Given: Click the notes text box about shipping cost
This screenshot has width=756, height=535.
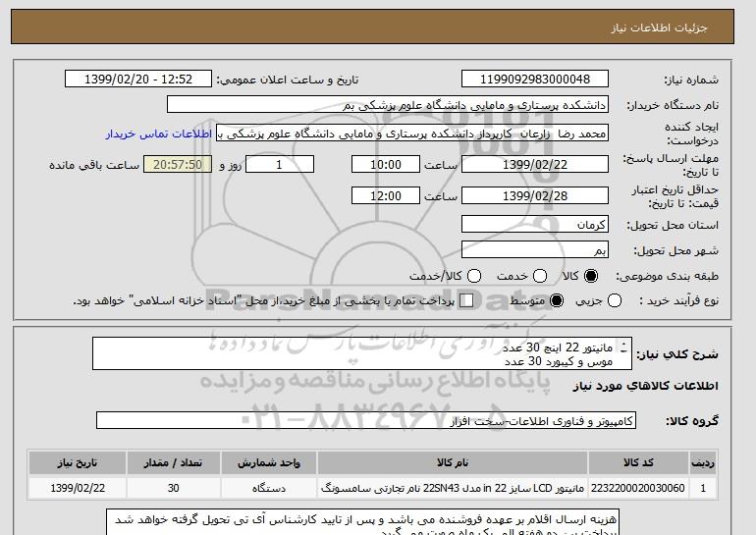Looking at the screenshot, I should click(x=362, y=522).
